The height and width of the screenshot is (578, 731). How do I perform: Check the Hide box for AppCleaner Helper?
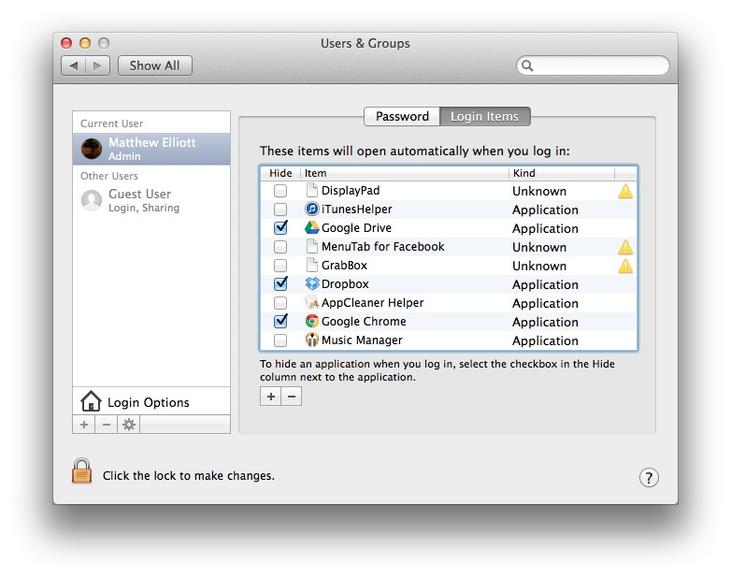pyautogui.click(x=280, y=303)
